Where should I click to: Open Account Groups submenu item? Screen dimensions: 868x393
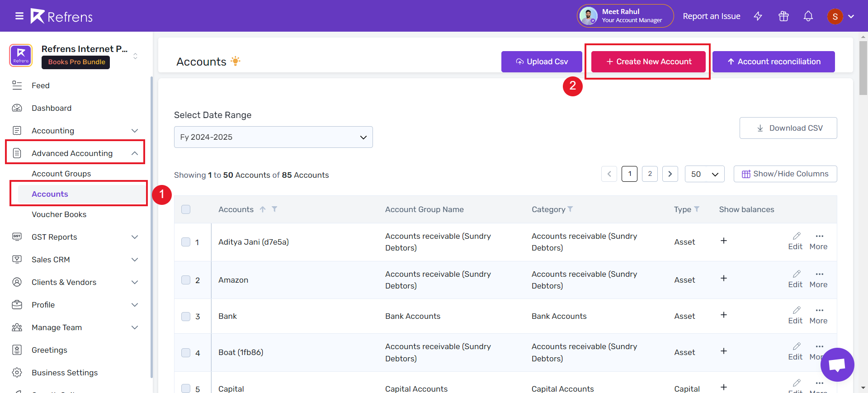61,174
